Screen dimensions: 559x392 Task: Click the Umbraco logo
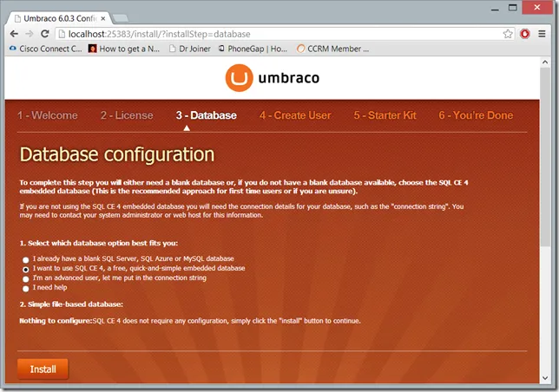[273, 77]
